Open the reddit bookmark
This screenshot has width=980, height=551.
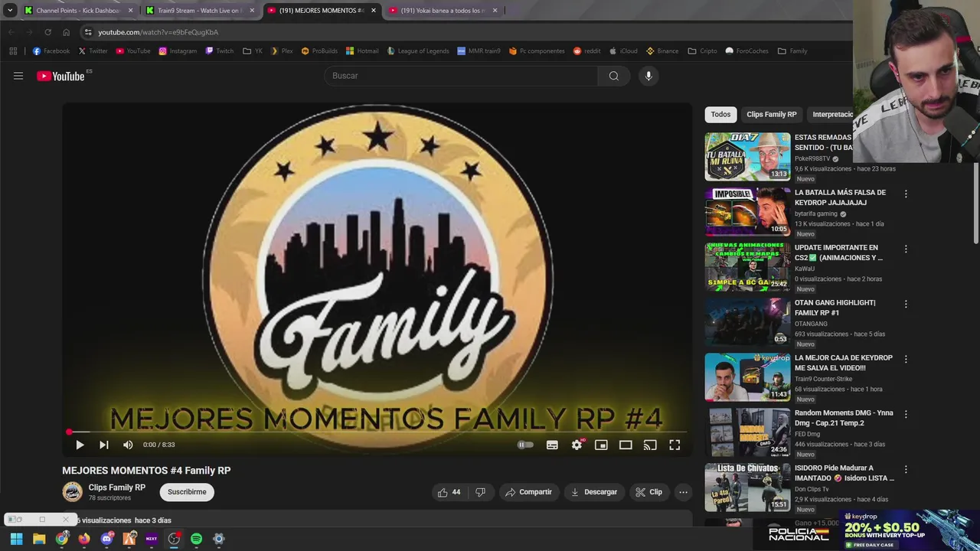click(586, 51)
